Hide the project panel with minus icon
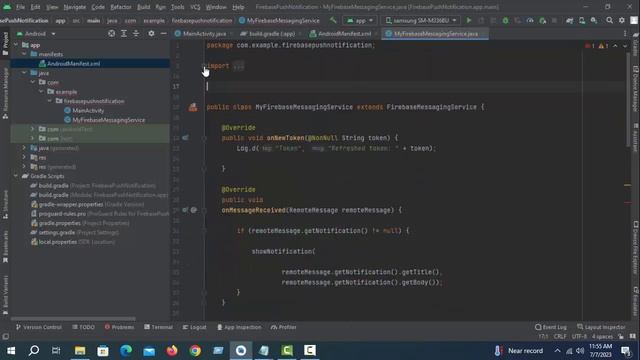 point(163,33)
